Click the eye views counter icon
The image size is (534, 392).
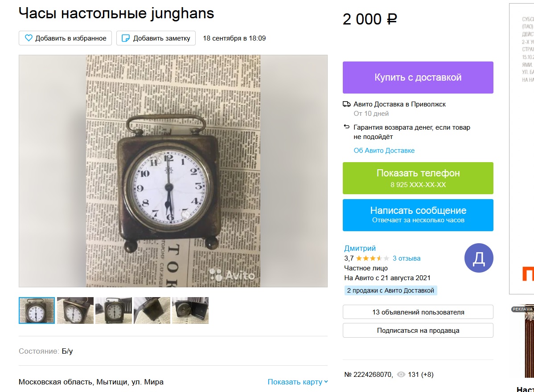point(401,375)
